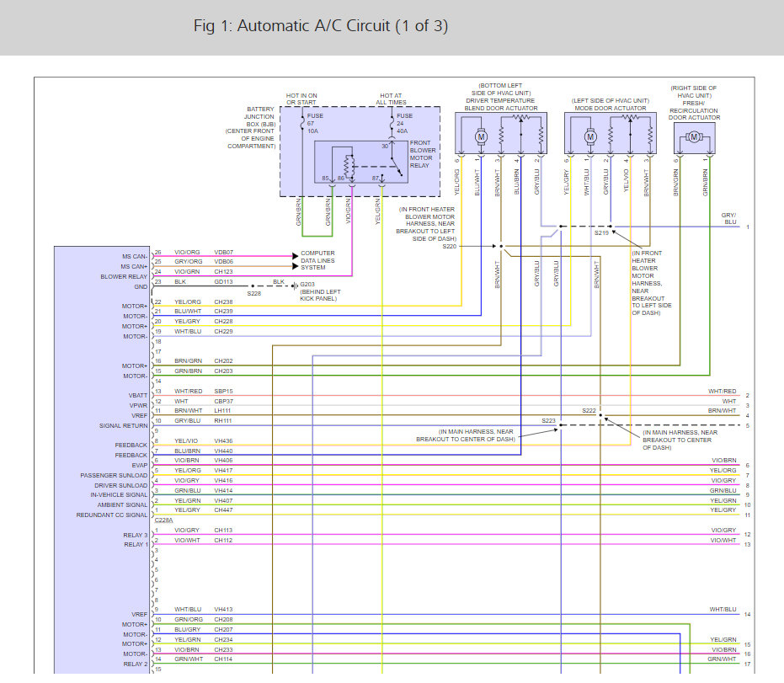The height and width of the screenshot is (683, 784).
Task: Click the G203 ground symbol
Action: click(295, 286)
